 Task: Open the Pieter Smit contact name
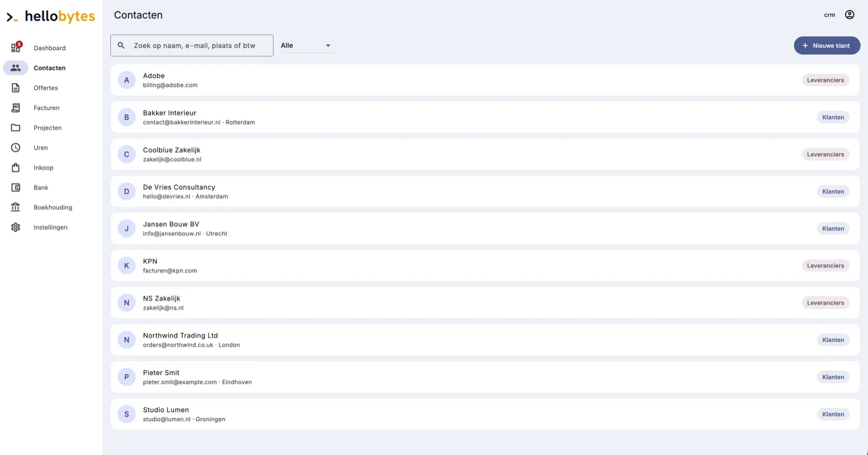(x=161, y=373)
